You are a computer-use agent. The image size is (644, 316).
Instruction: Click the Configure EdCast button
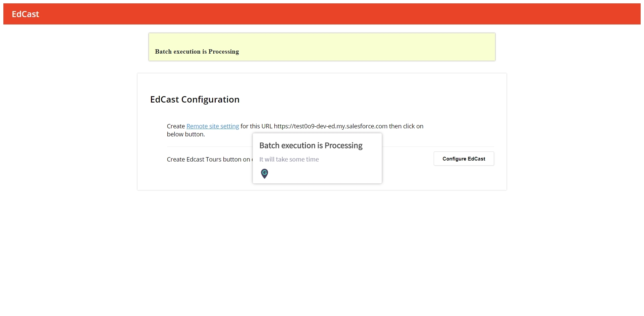click(x=464, y=159)
